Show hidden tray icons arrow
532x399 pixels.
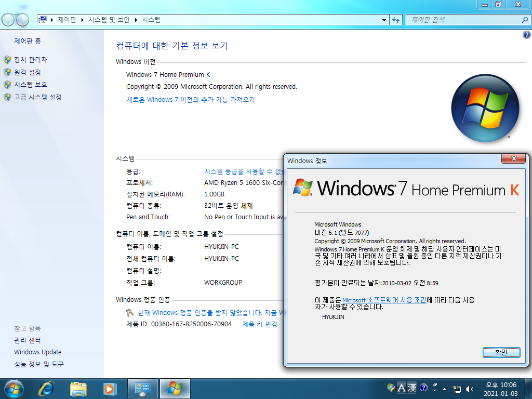point(445,389)
